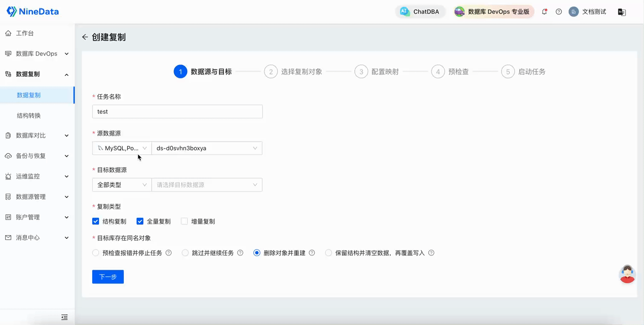Click the 下一步 button
This screenshot has width=644, height=325.
[108, 277]
